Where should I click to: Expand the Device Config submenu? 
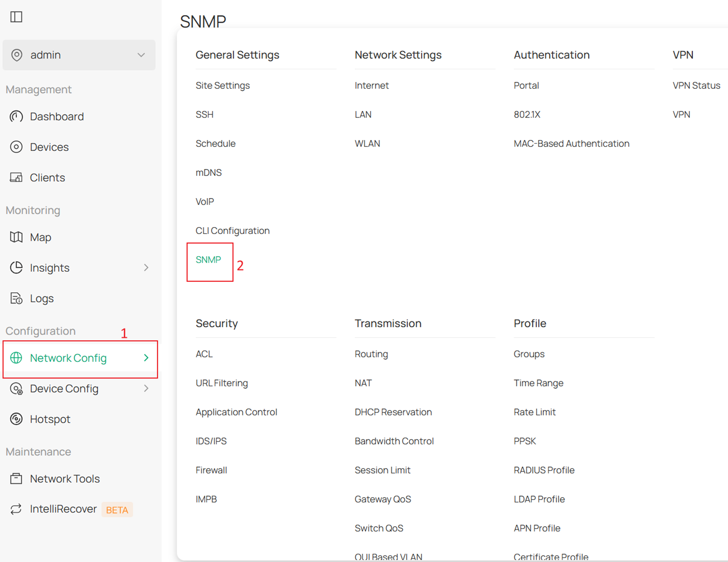[146, 388]
